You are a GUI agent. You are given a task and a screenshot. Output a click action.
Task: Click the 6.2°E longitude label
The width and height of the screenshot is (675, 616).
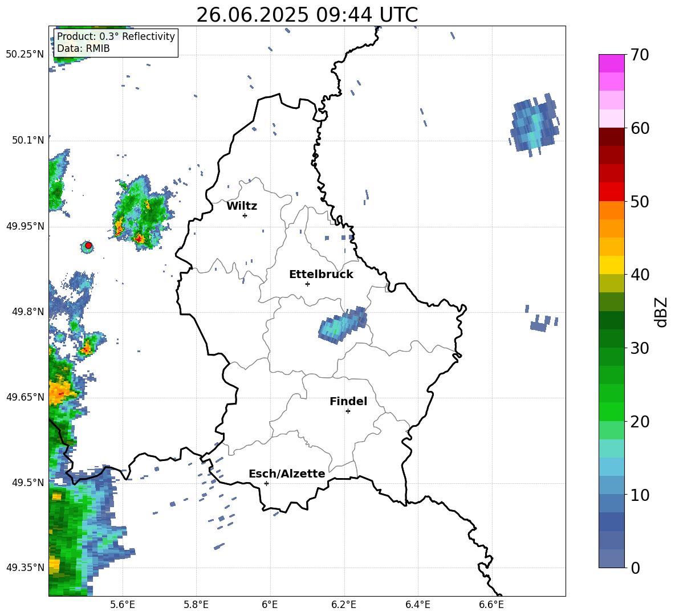[x=344, y=605]
